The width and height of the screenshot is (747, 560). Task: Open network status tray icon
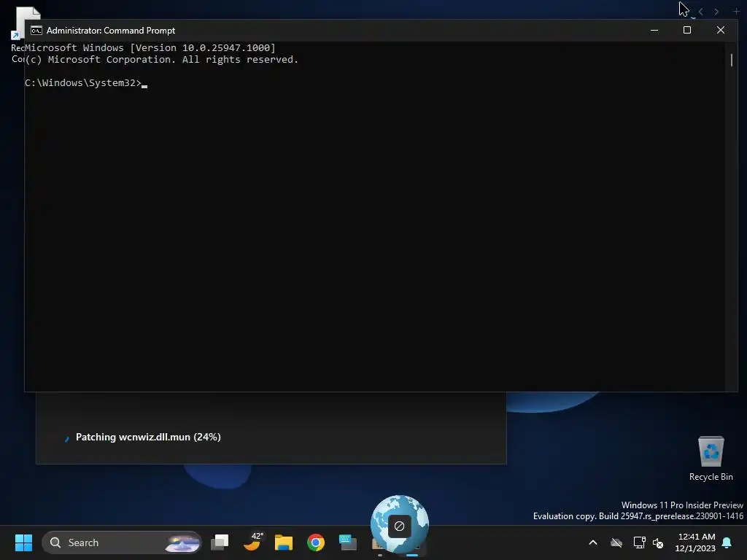pyautogui.click(x=639, y=542)
